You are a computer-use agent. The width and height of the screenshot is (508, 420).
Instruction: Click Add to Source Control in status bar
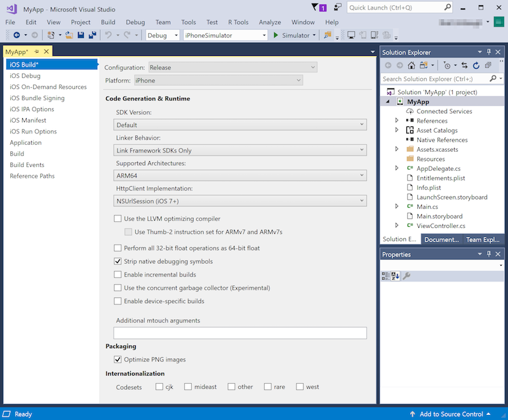pyautogui.click(x=451, y=414)
